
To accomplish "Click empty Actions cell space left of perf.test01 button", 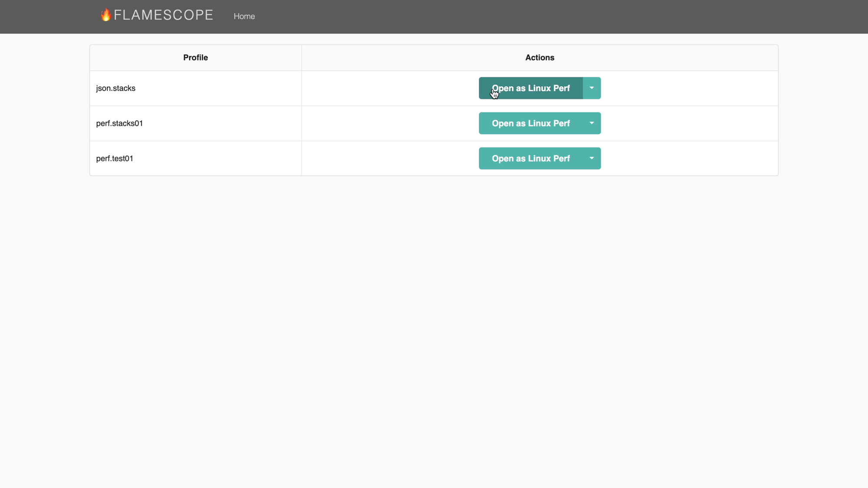I will (x=391, y=159).
